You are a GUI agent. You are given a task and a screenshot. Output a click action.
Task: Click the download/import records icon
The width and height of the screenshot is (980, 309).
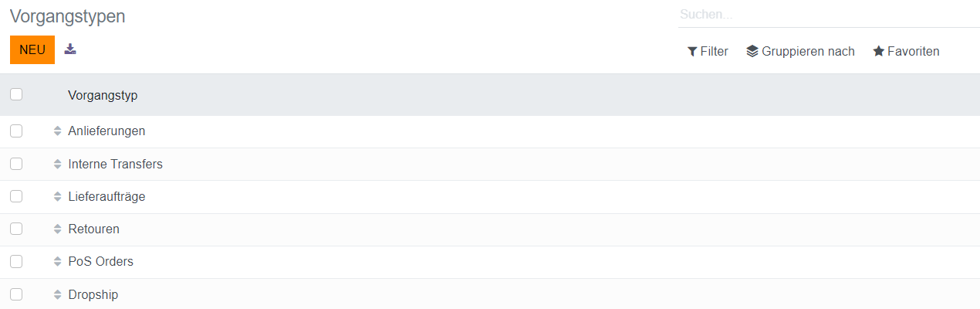[70, 49]
